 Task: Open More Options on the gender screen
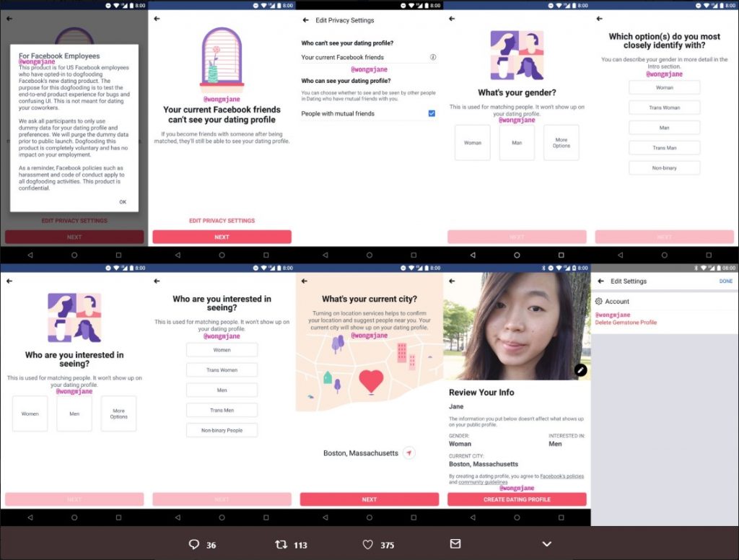click(561, 142)
